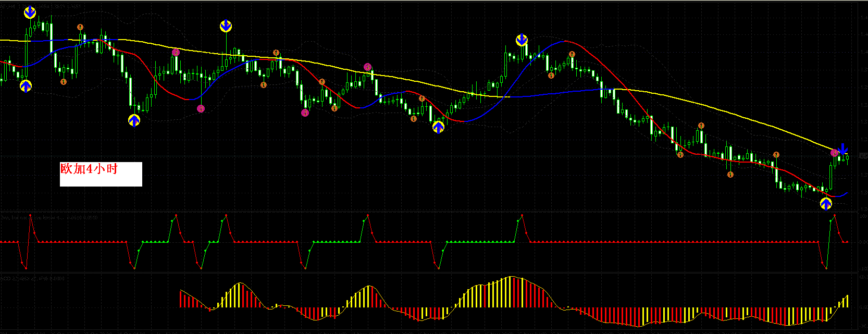The height and width of the screenshot is (334, 868).
Task: Select the red 欧加4小时 text label
Action: coord(89,169)
